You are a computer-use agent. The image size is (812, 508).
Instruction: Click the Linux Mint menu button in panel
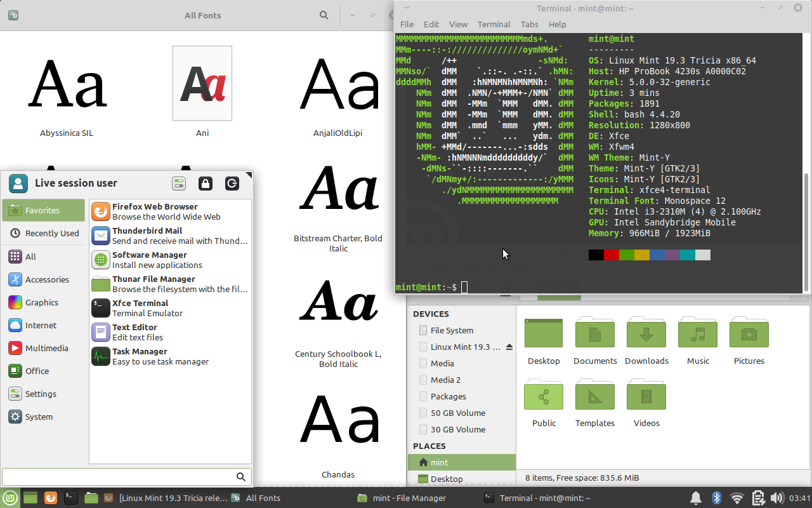[x=10, y=498]
